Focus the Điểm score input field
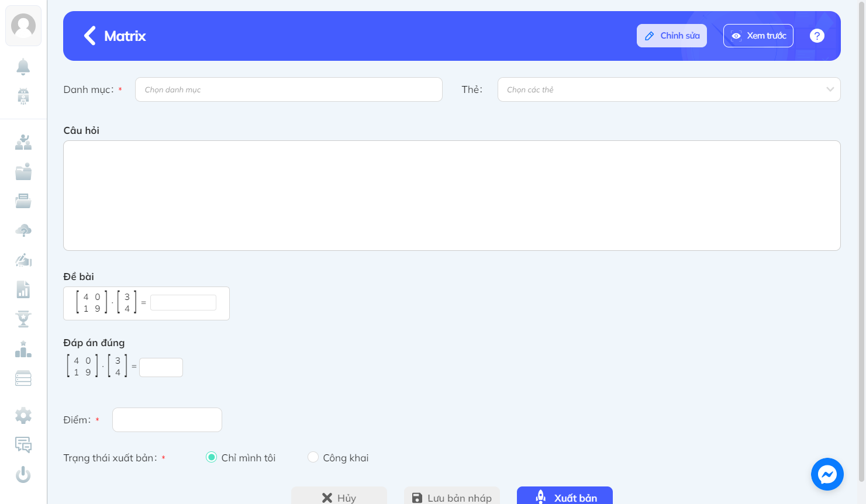 (x=167, y=420)
